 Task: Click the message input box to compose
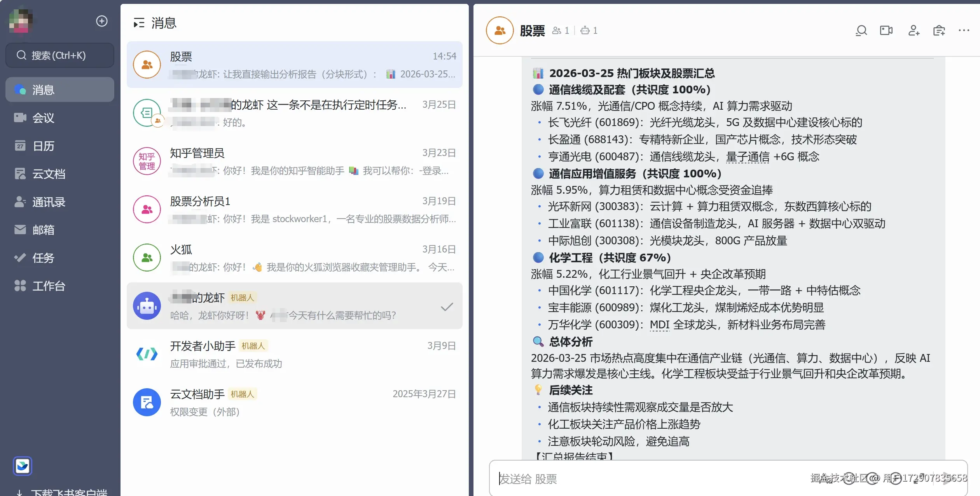661,478
